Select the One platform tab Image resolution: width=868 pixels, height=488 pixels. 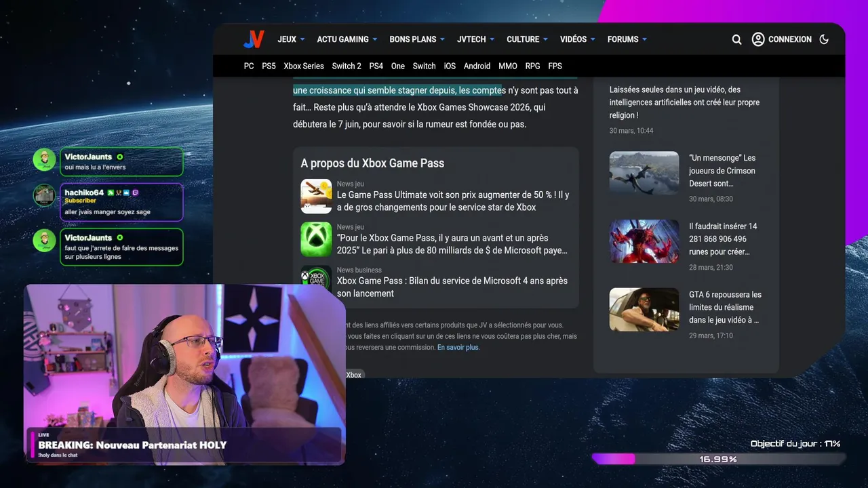click(x=398, y=66)
